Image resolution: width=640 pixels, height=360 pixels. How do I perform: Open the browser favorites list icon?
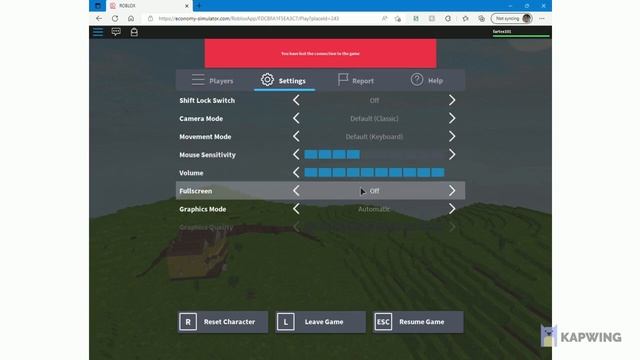465,18
